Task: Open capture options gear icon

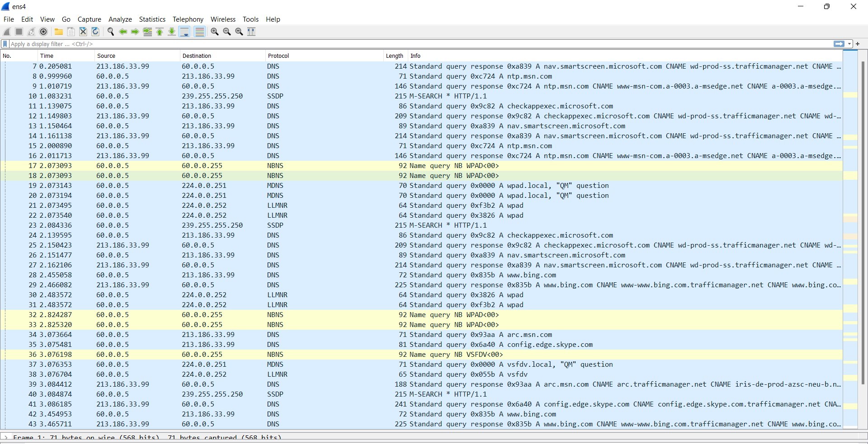Action: coord(43,32)
